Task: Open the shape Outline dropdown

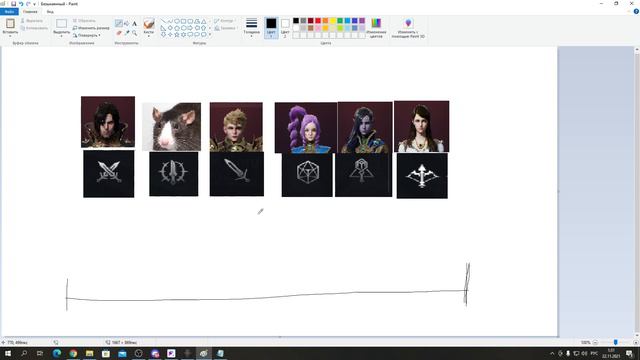Action: [x=224, y=20]
